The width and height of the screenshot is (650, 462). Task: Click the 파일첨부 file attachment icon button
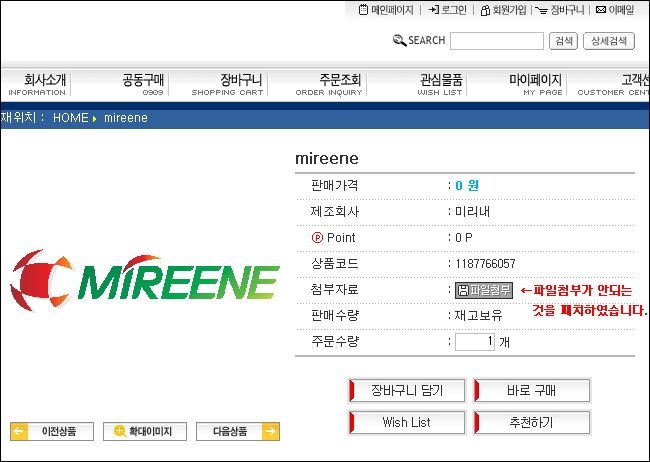[x=484, y=290]
